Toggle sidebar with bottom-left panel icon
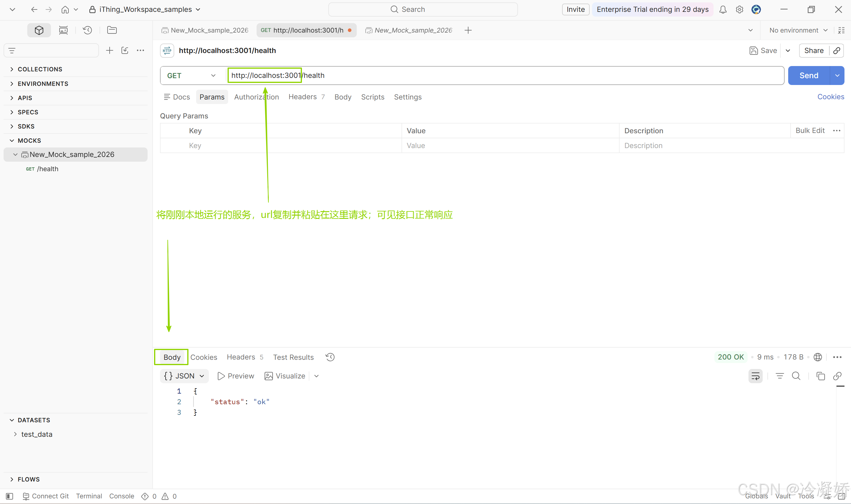The height and width of the screenshot is (504, 851). tap(9, 496)
